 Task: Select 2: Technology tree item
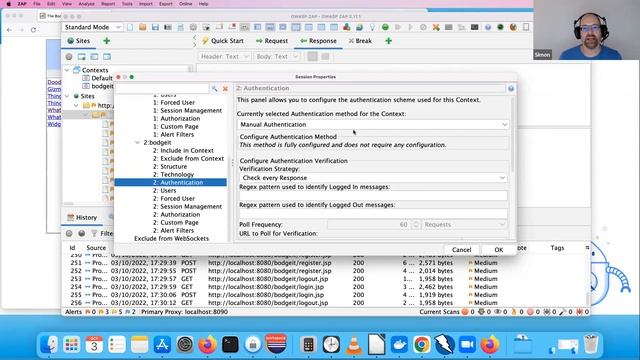(173, 175)
